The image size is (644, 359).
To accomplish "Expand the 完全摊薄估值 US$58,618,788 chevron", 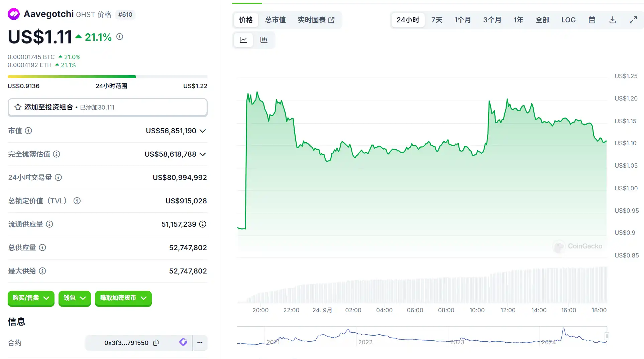I will click(203, 154).
